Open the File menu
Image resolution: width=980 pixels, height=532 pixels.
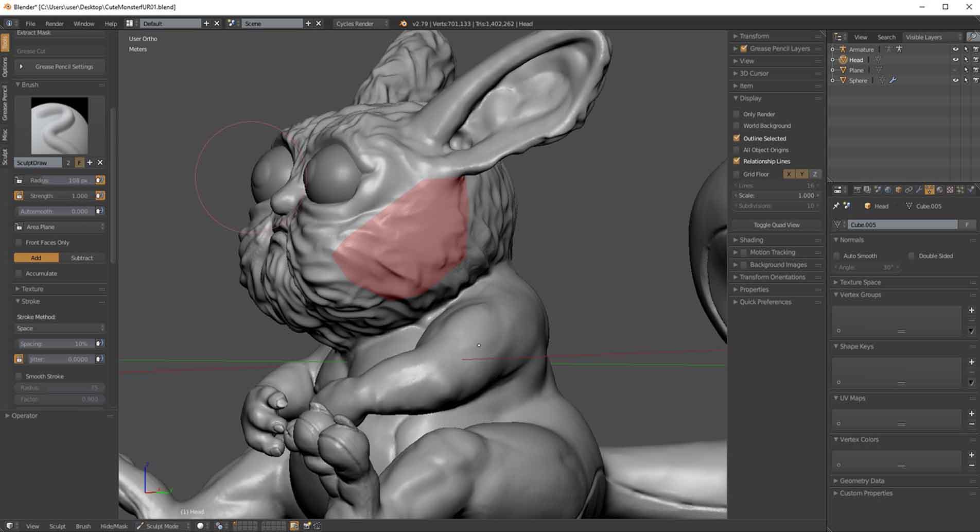tap(30, 24)
